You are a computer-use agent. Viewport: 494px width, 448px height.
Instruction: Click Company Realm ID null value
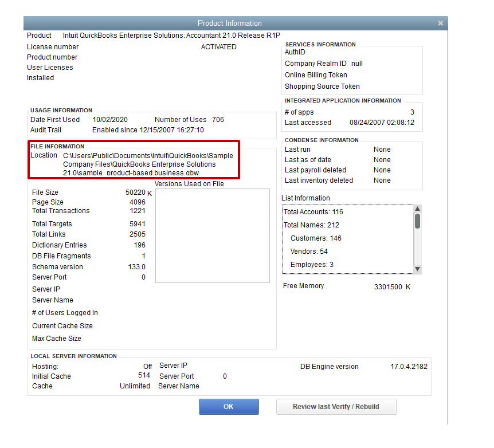point(357,64)
